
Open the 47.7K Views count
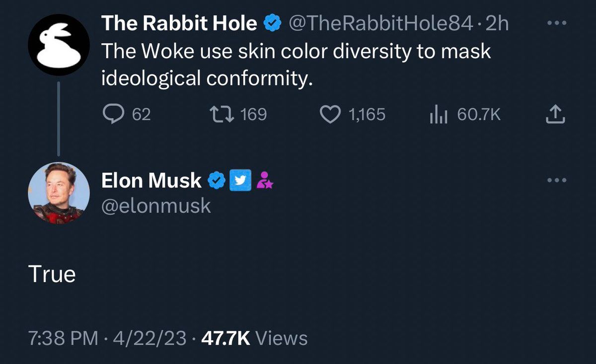(x=252, y=339)
